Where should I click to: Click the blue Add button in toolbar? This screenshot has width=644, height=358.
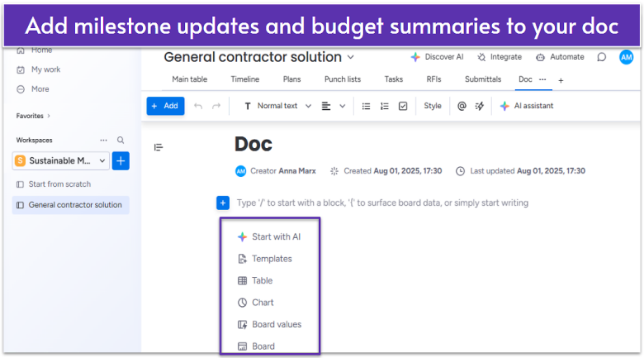(x=165, y=106)
